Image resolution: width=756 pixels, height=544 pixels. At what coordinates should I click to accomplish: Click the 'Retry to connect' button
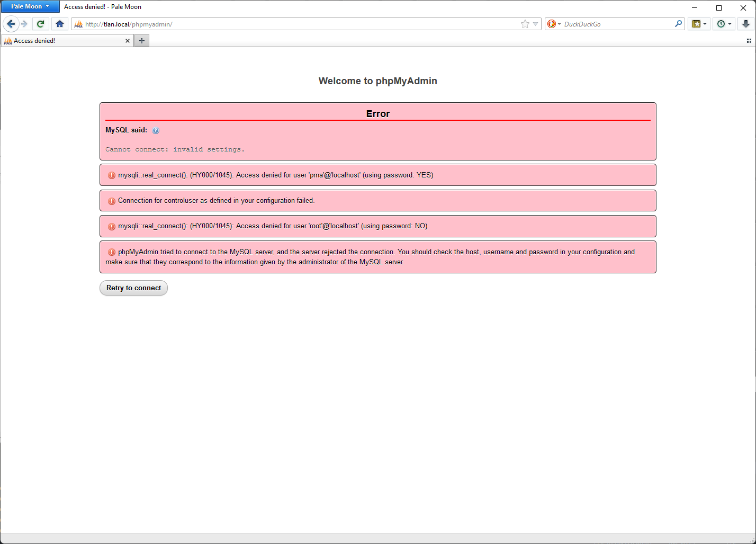(133, 288)
